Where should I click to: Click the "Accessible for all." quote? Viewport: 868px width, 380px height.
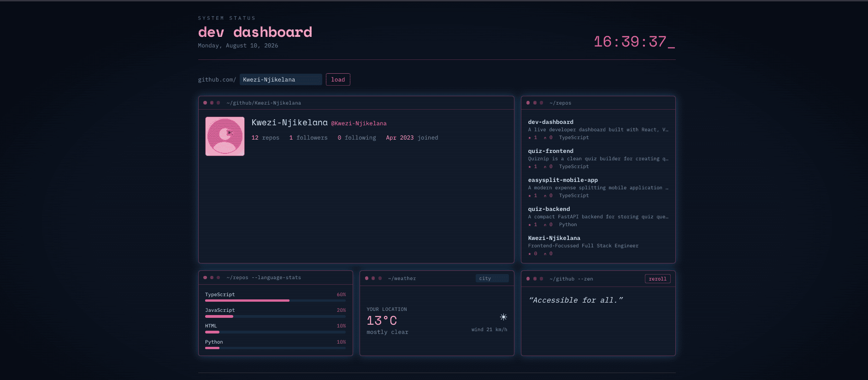click(x=576, y=300)
